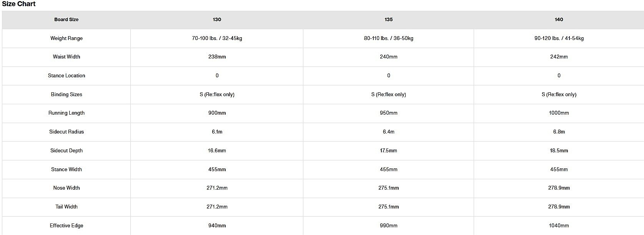
Task: Select the 140 board size column header
Action: 559,20
